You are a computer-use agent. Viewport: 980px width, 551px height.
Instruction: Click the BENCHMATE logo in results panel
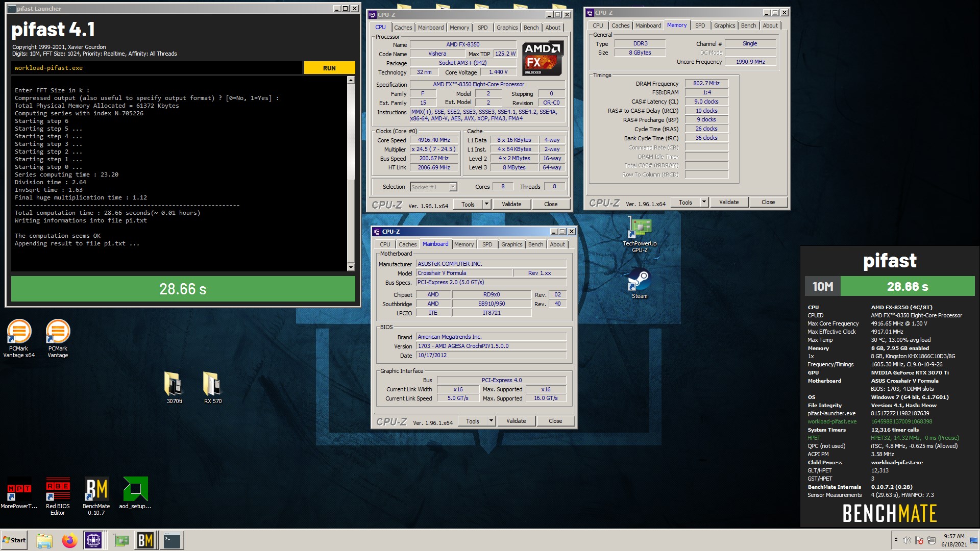890,513
